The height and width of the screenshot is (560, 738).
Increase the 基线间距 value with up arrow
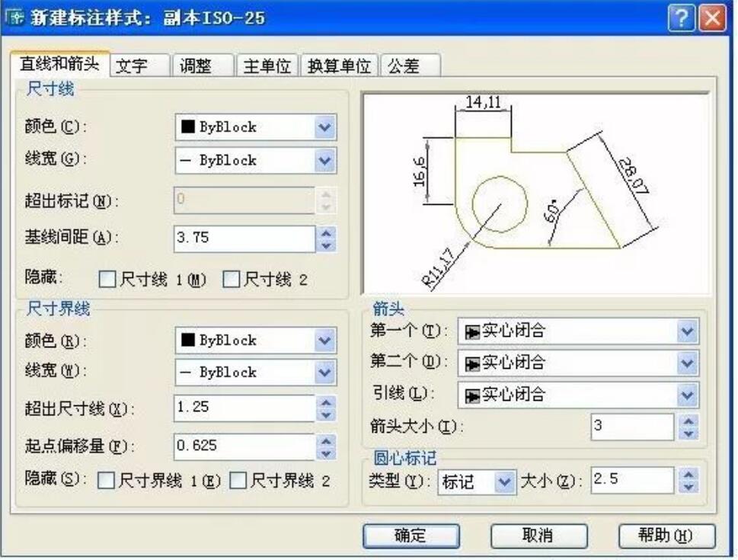(x=326, y=232)
